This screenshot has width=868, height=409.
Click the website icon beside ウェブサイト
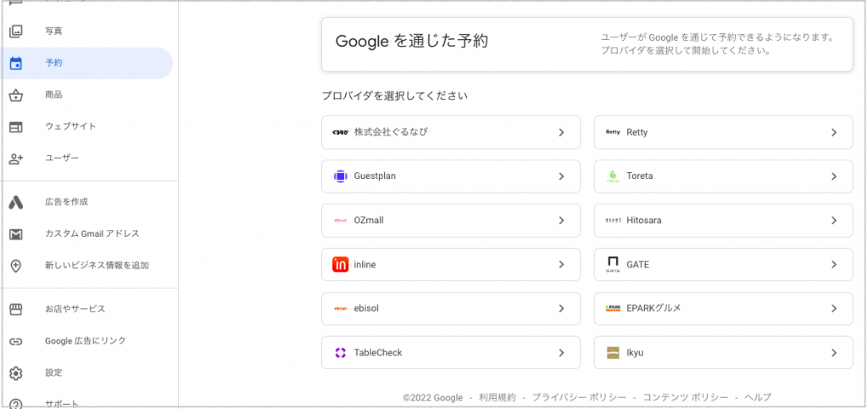16,127
